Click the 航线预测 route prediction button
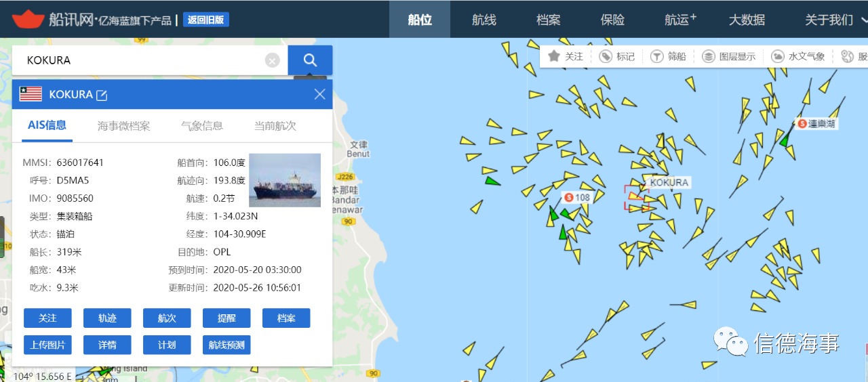 click(x=226, y=345)
